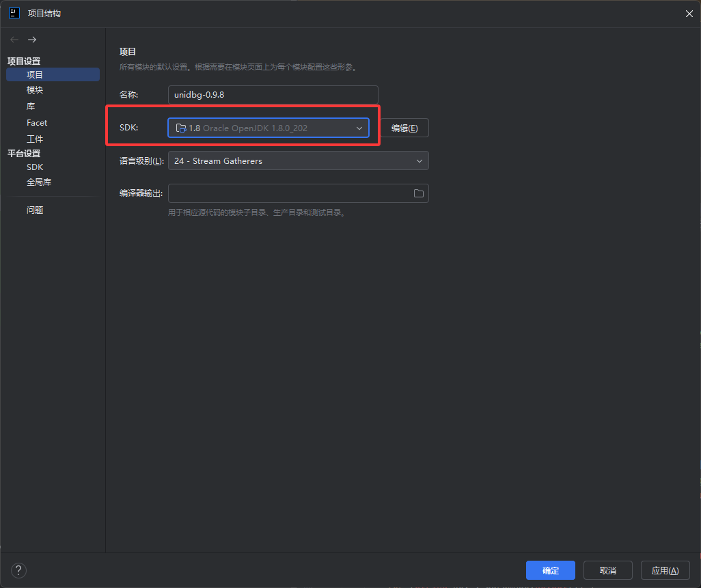Click the 确定 button
Image resolution: width=701 pixels, height=588 pixels.
coord(550,570)
